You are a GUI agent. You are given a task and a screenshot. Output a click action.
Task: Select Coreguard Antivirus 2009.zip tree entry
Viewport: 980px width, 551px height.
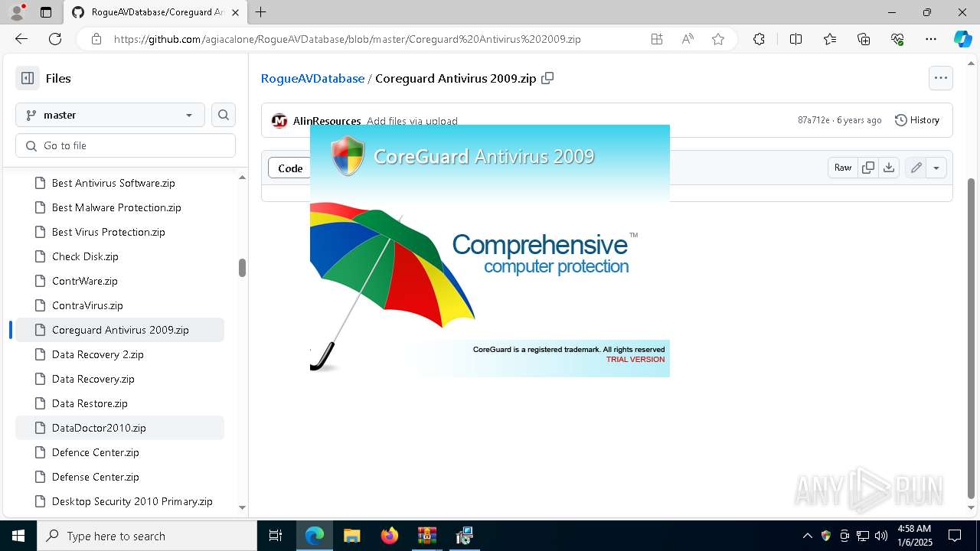pyautogui.click(x=119, y=330)
